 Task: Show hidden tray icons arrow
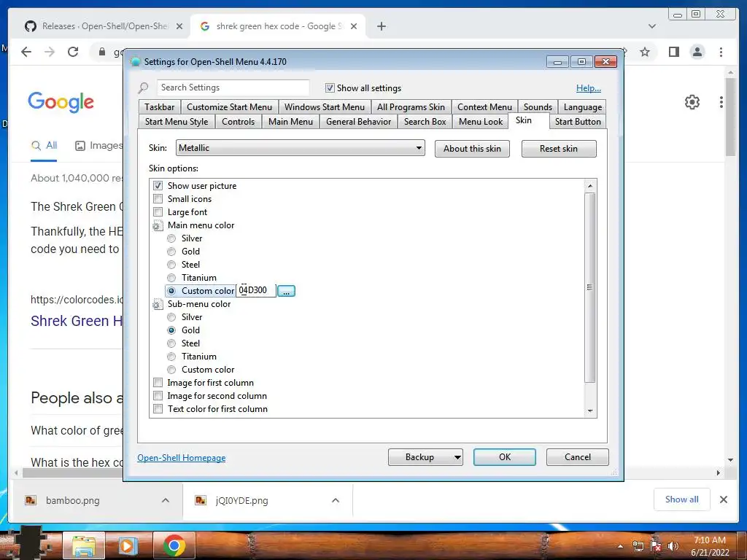point(620,546)
